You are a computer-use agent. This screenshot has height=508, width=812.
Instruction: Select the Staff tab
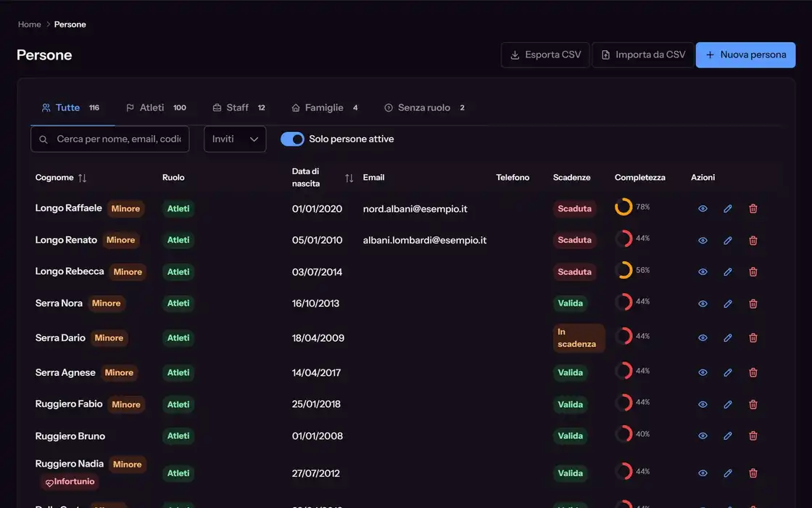click(x=239, y=108)
